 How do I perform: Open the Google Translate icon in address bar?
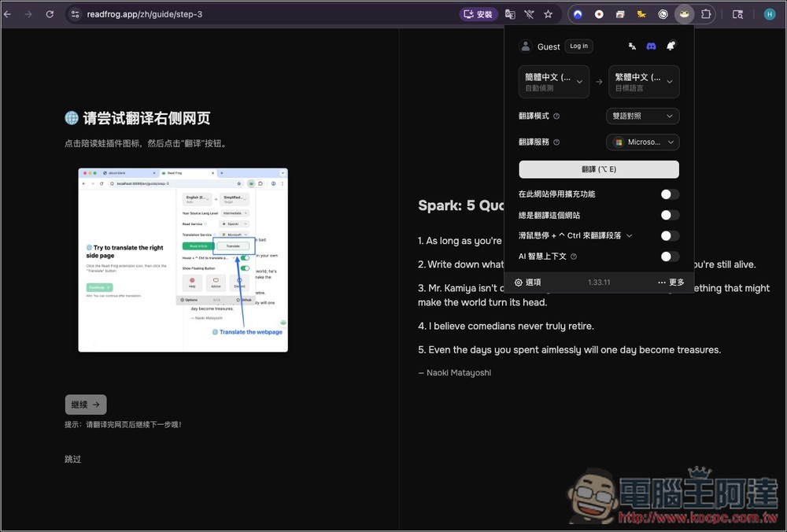[510, 14]
